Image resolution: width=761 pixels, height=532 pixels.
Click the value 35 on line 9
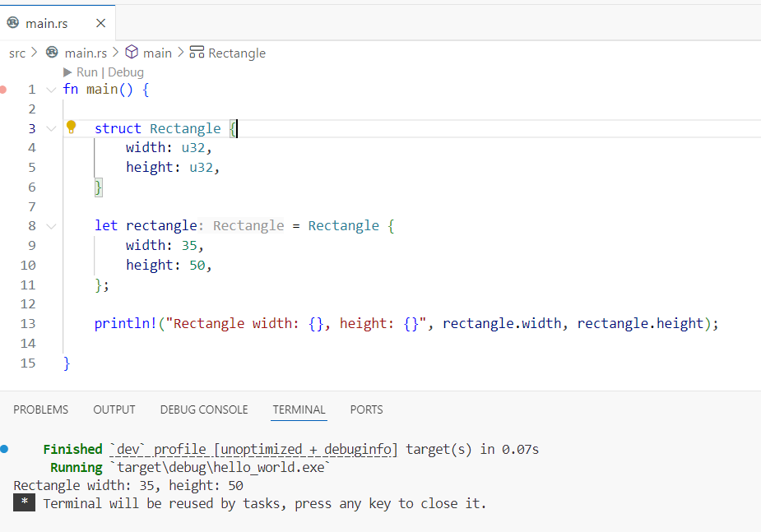[189, 245]
